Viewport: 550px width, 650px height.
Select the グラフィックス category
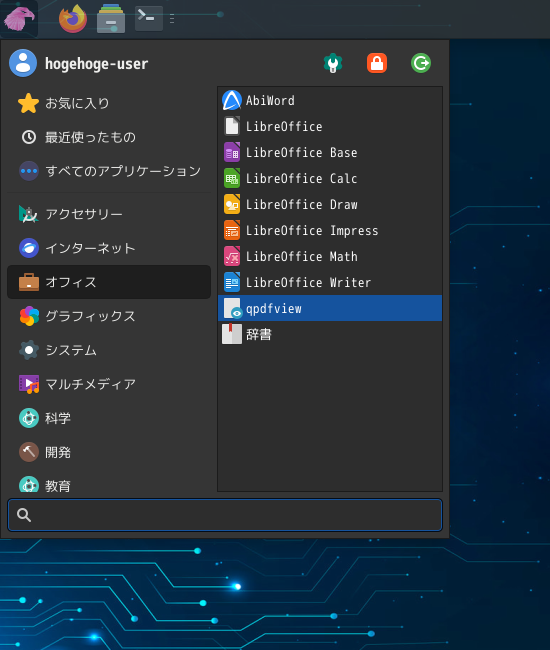click(109, 316)
